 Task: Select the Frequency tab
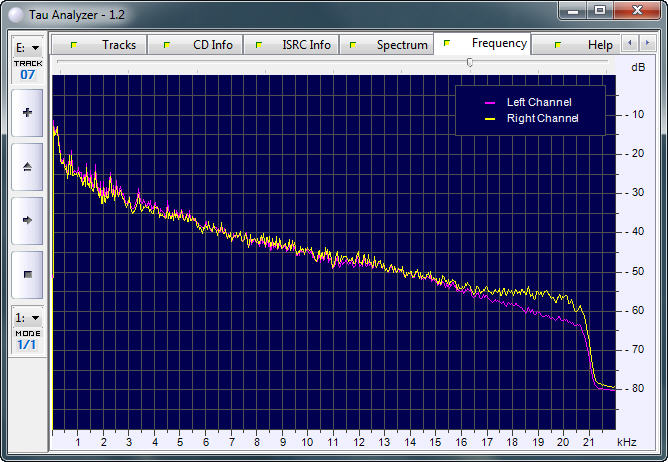pos(487,44)
